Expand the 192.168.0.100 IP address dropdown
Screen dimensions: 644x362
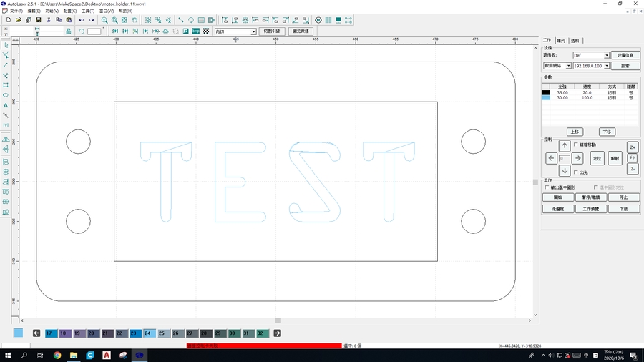click(606, 66)
